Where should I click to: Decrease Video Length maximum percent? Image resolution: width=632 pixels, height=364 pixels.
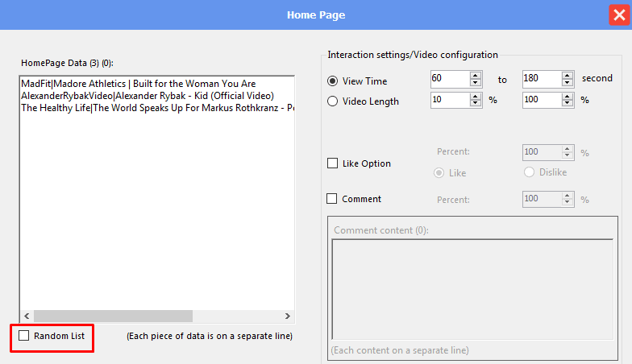pos(568,103)
